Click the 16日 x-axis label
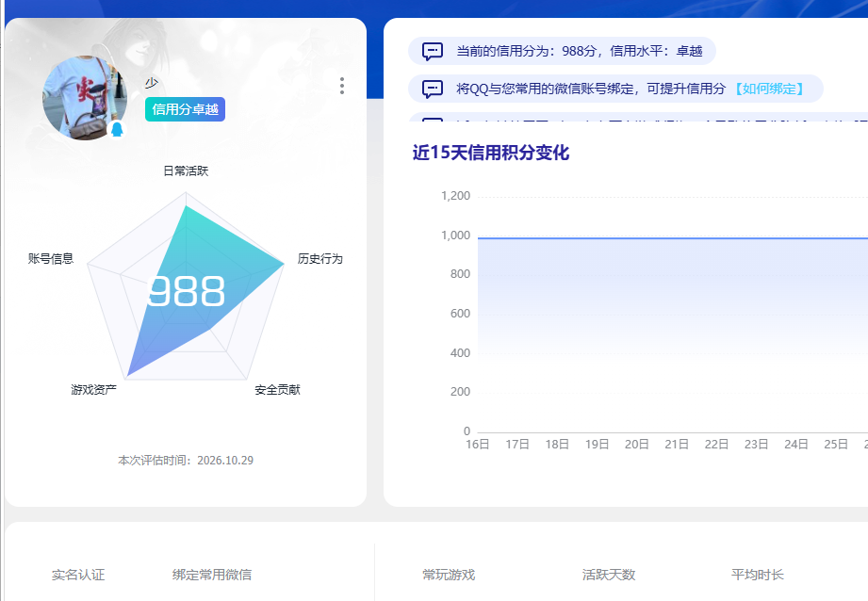 [478, 445]
